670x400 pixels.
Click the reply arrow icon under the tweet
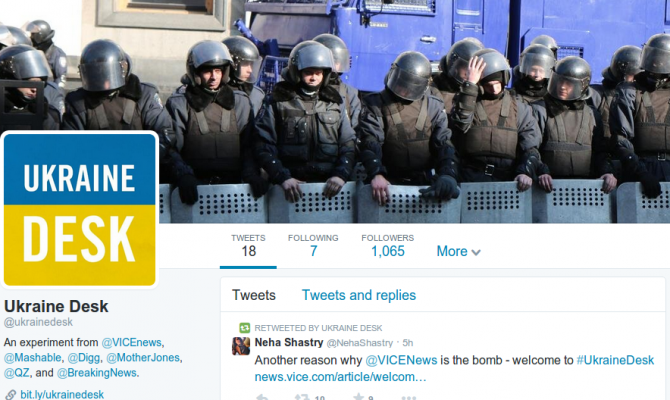(x=262, y=397)
